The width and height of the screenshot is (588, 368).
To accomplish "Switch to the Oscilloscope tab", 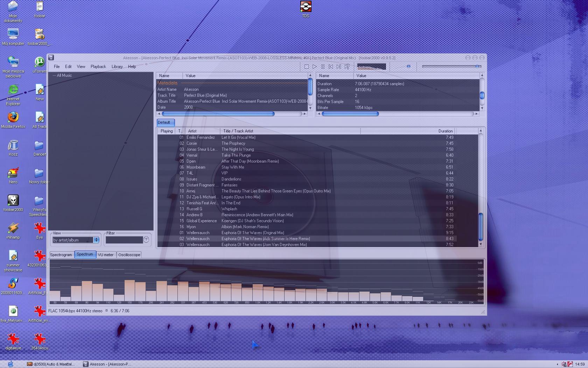I will pos(129,255).
